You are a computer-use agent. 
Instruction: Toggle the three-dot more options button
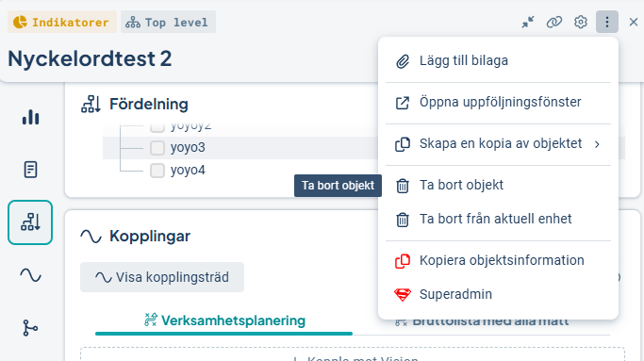point(607,22)
